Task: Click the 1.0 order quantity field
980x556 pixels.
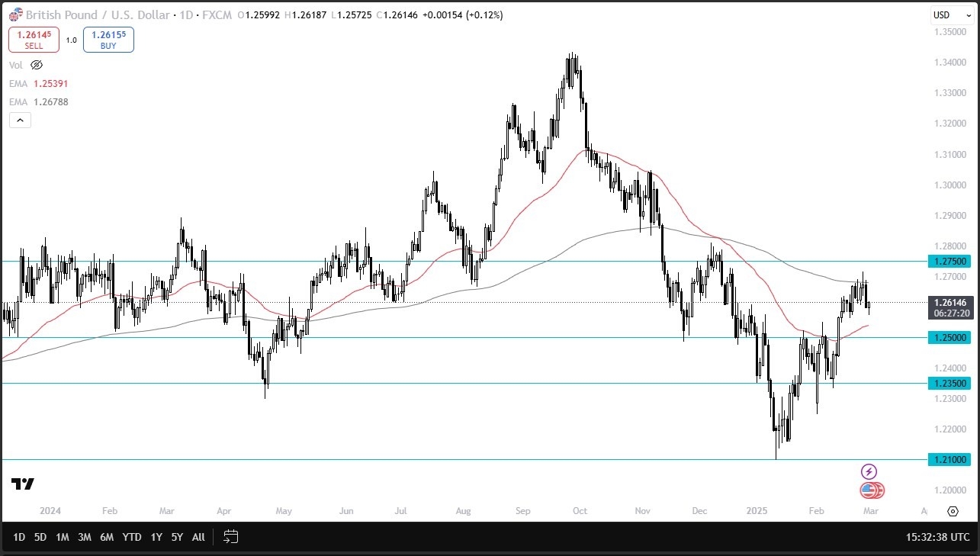Action: tap(71, 40)
